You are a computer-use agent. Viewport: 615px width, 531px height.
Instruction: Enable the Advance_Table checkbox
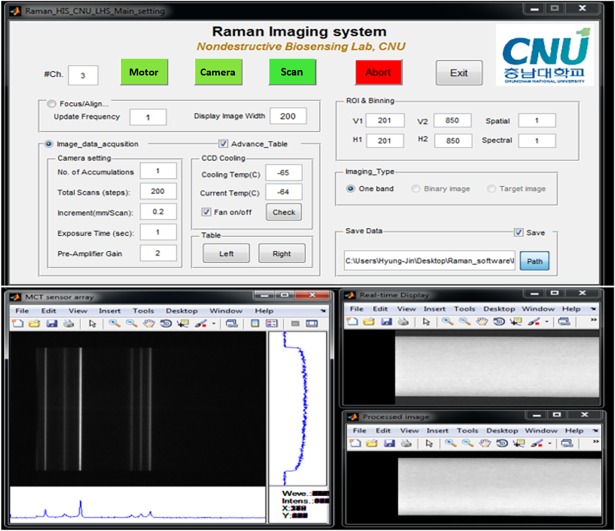[x=223, y=143]
